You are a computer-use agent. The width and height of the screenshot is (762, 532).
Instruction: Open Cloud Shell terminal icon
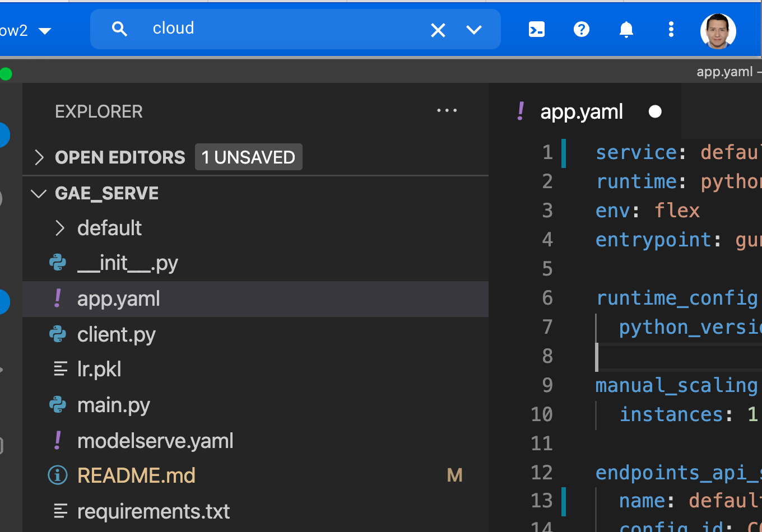(x=537, y=29)
